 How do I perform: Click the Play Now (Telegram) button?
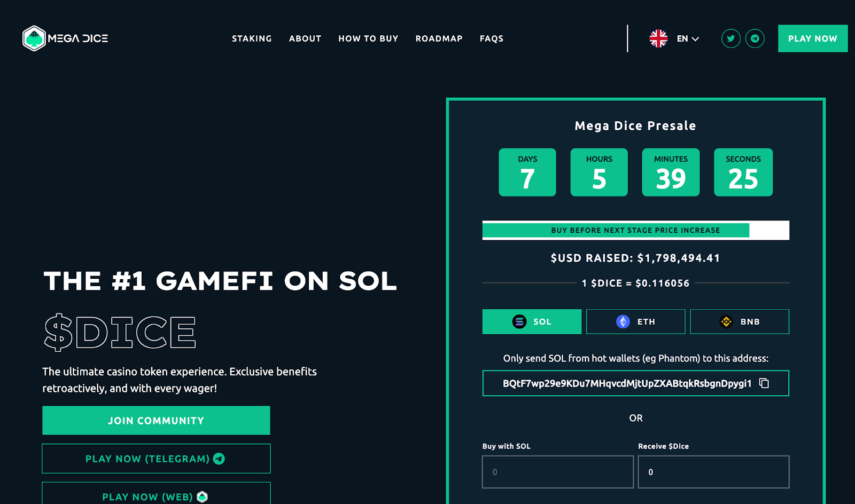156,459
